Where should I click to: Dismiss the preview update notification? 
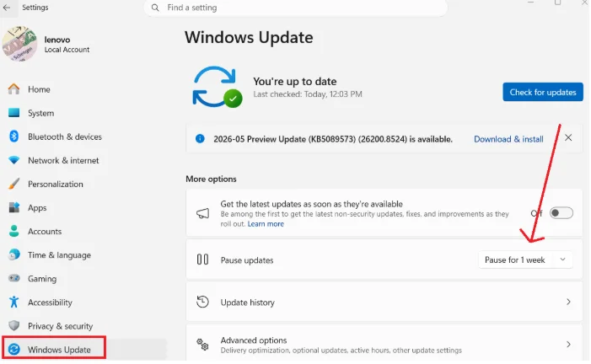pyautogui.click(x=568, y=138)
